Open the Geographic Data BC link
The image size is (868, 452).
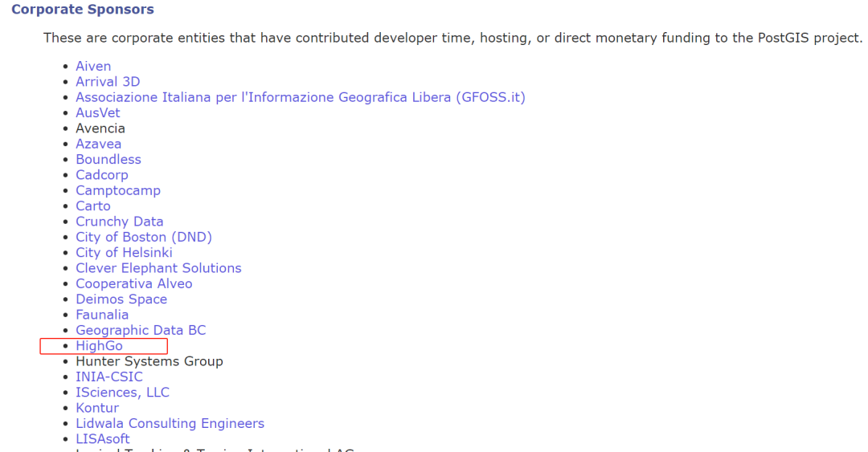click(x=141, y=331)
